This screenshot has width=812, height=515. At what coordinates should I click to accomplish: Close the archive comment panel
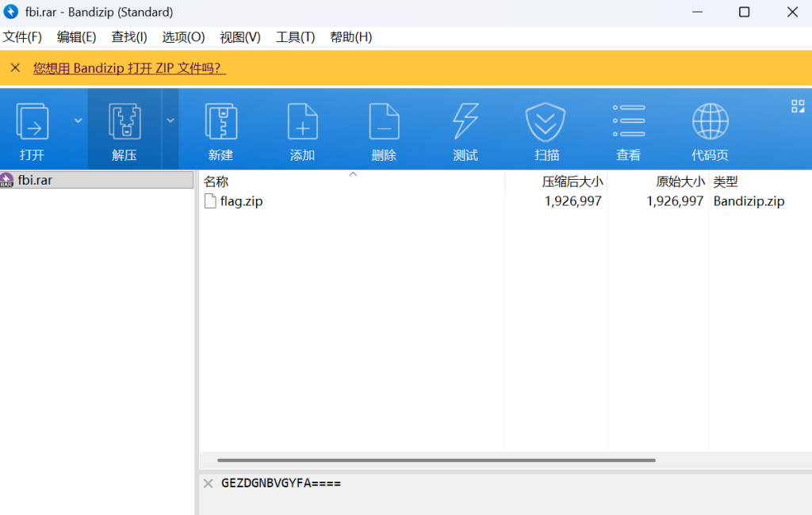(x=208, y=483)
